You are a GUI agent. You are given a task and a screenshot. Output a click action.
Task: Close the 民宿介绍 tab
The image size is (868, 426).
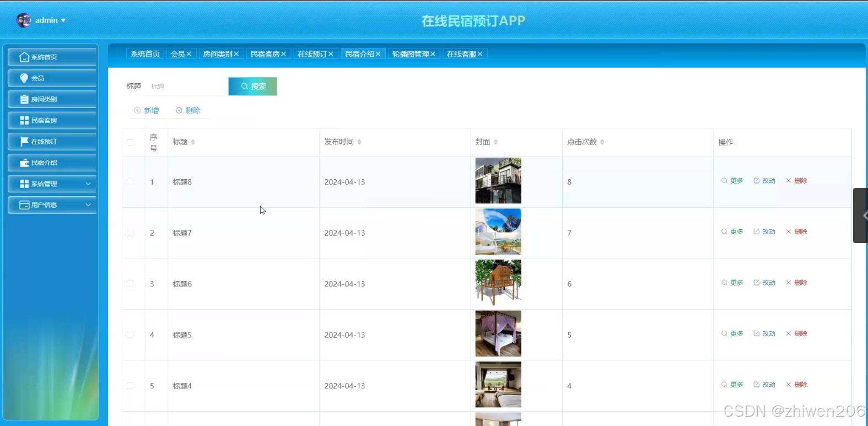pos(378,54)
